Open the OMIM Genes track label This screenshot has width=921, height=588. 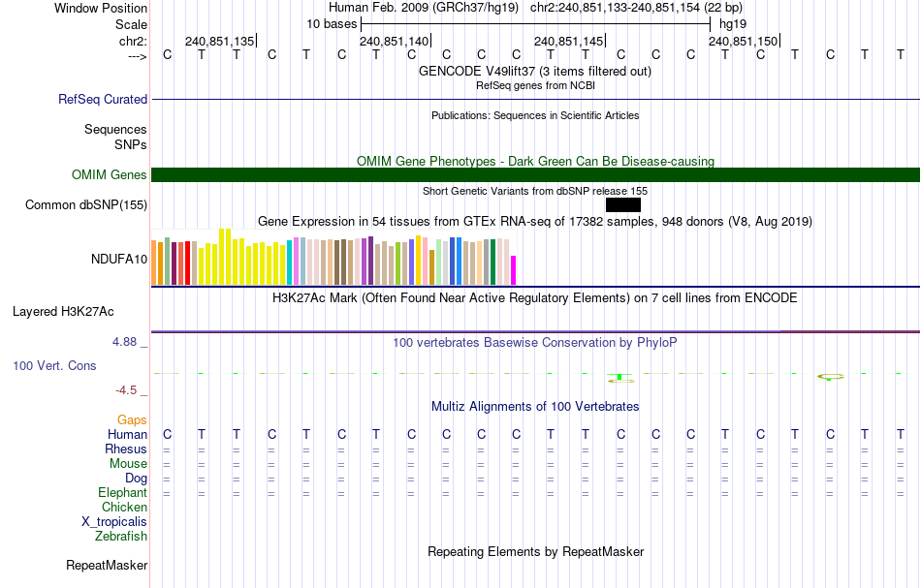110,175
